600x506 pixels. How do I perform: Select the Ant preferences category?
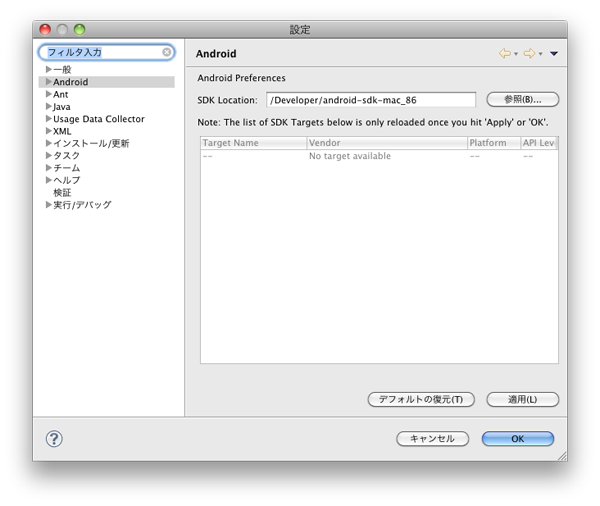(x=61, y=94)
